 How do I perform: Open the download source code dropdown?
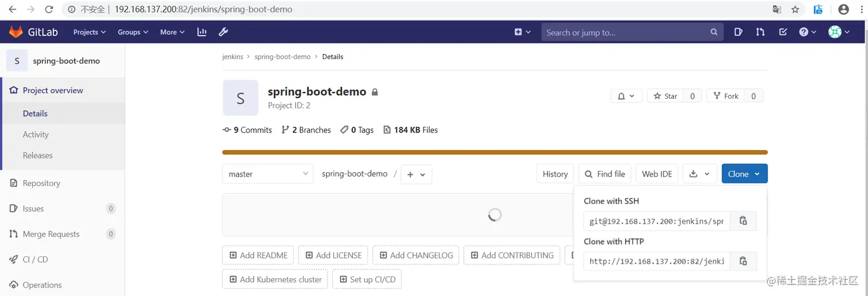click(700, 174)
